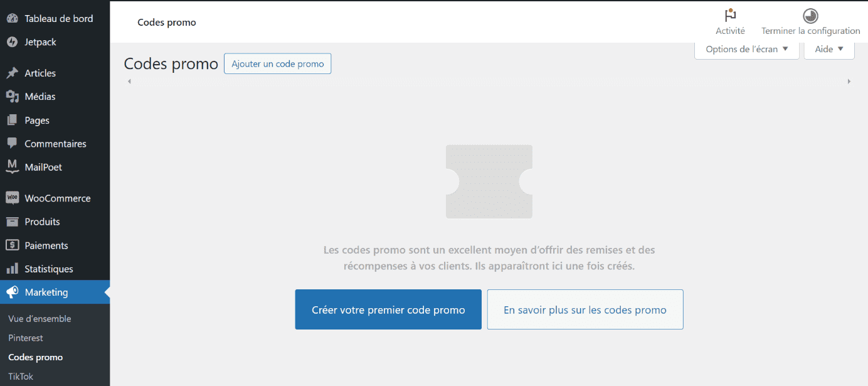The height and width of the screenshot is (386, 868).
Task: Expand the Aide help dropdown
Action: pyautogui.click(x=829, y=49)
